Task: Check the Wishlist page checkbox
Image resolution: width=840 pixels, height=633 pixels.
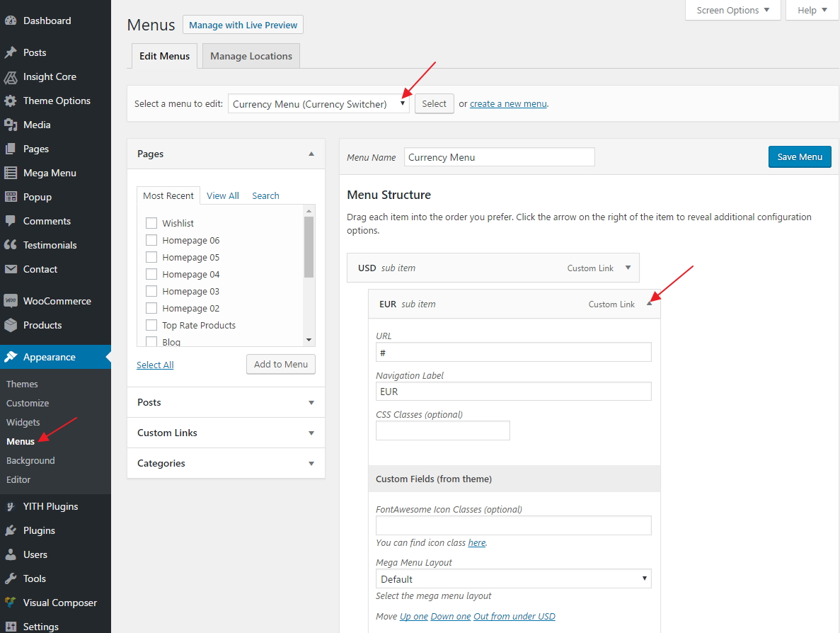Action: point(151,222)
